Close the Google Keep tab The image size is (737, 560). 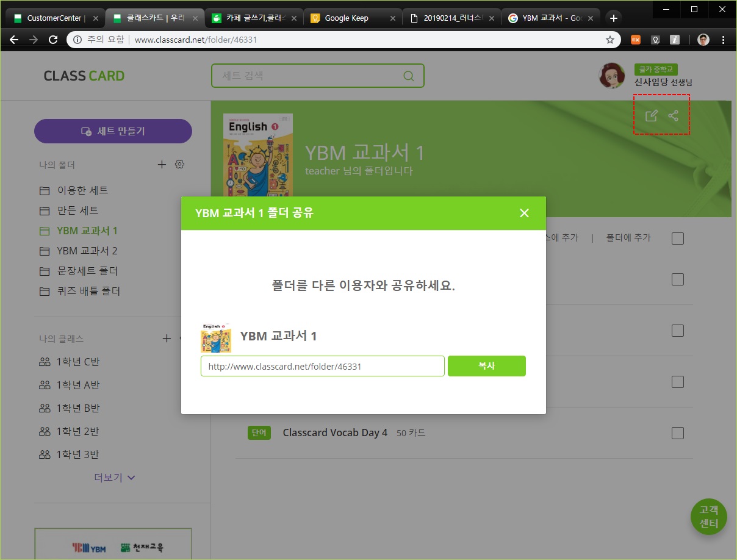pyautogui.click(x=392, y=18)
